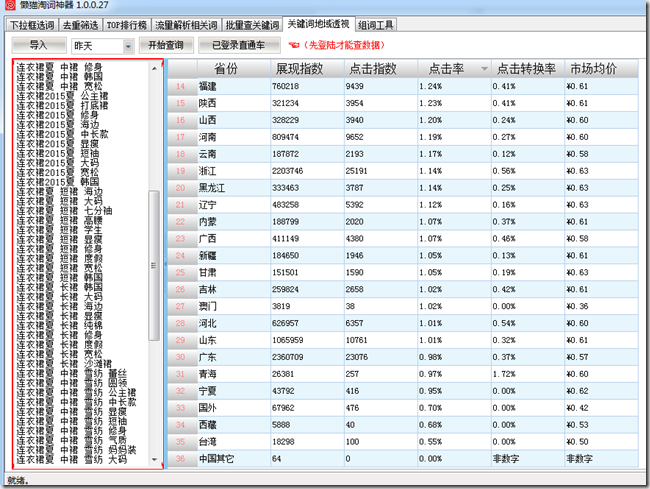Viewport: 650px width, 489px height.
Task: Select row number 20 for 黑龙江
Action: pyautogui.click(x=181, y=187)
